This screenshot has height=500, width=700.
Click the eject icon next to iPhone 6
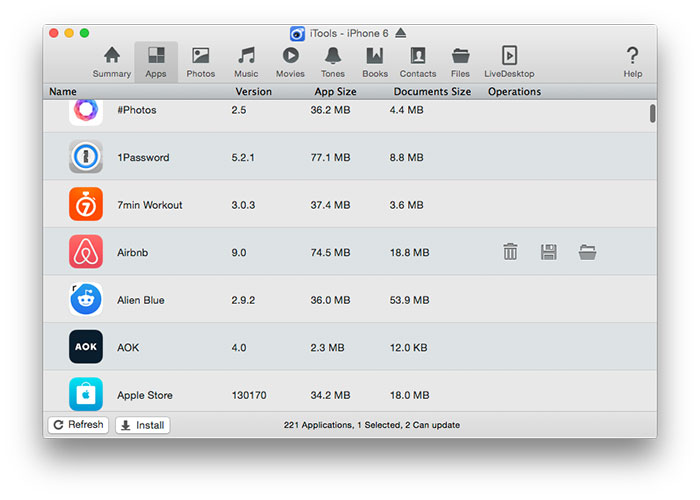tap(401, 33)
